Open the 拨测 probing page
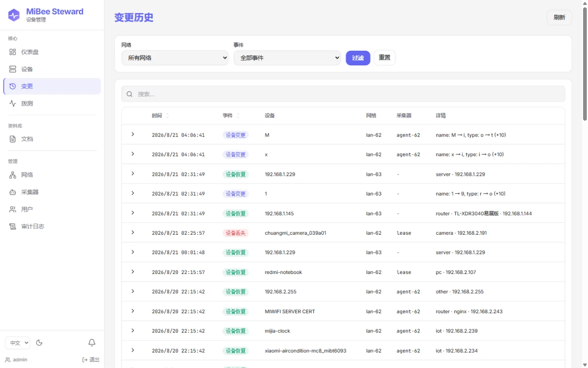The height and width of the screenshot is (368, 588). (x=52, y=103)
